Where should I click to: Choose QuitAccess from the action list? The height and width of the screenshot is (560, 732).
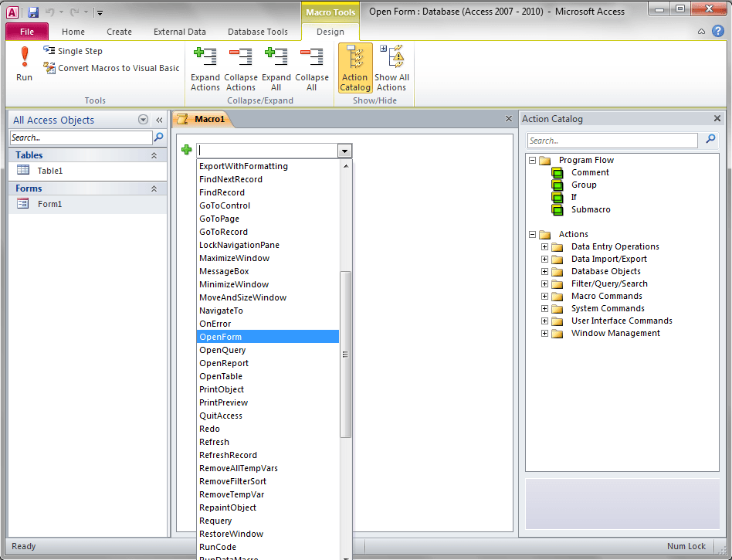point(267,416)
